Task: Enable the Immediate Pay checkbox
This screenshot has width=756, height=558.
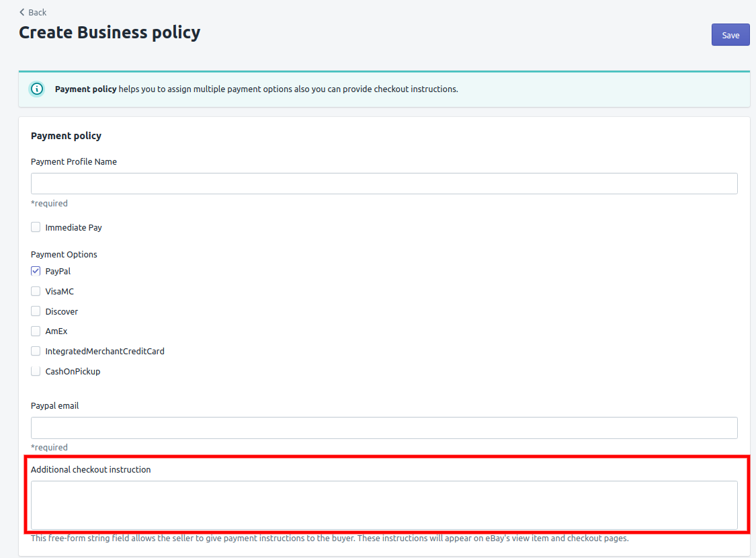Action: pyautogui.click(x=36, y=227)
